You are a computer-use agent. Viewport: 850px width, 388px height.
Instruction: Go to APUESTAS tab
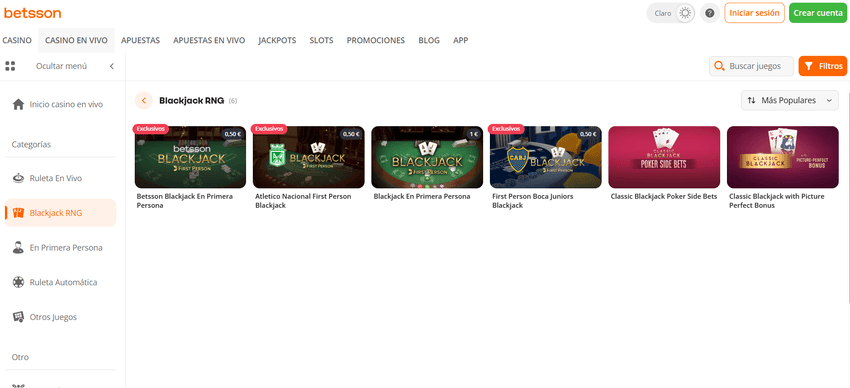click(x=140, y=40)
